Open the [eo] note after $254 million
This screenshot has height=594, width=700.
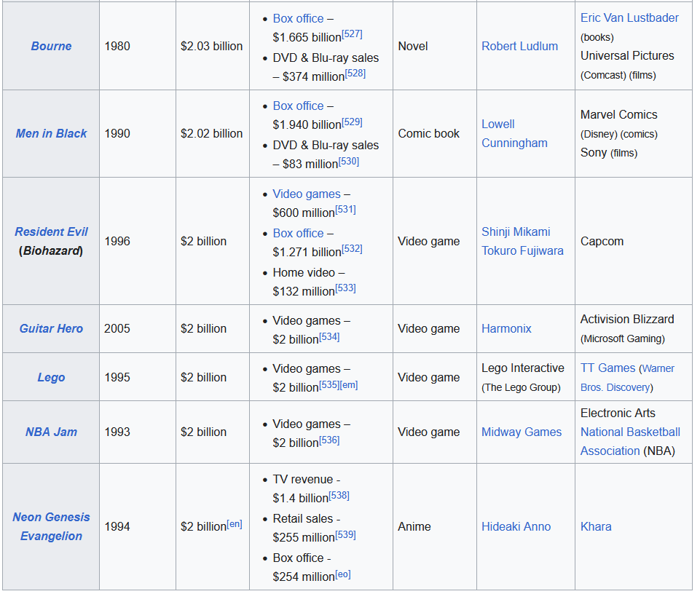click(343, 574)
